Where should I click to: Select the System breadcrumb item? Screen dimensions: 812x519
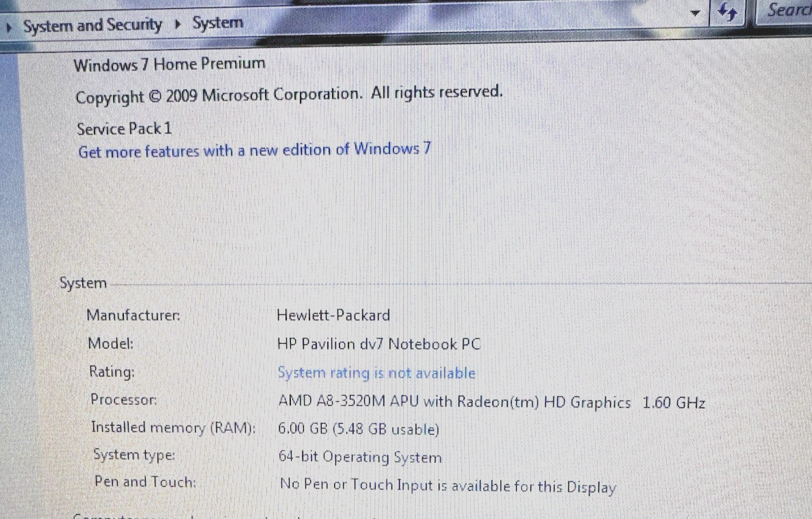218,23
